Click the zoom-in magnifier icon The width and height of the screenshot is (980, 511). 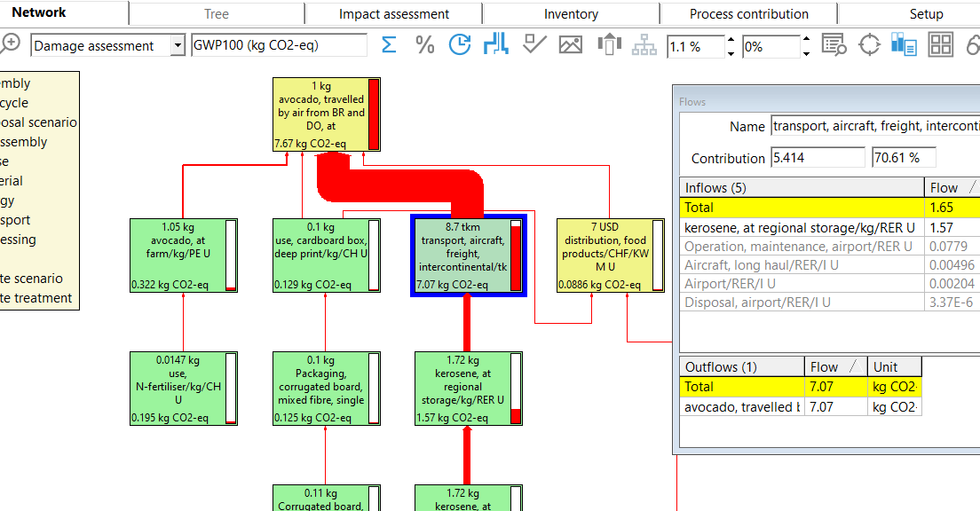coord(10,43)
